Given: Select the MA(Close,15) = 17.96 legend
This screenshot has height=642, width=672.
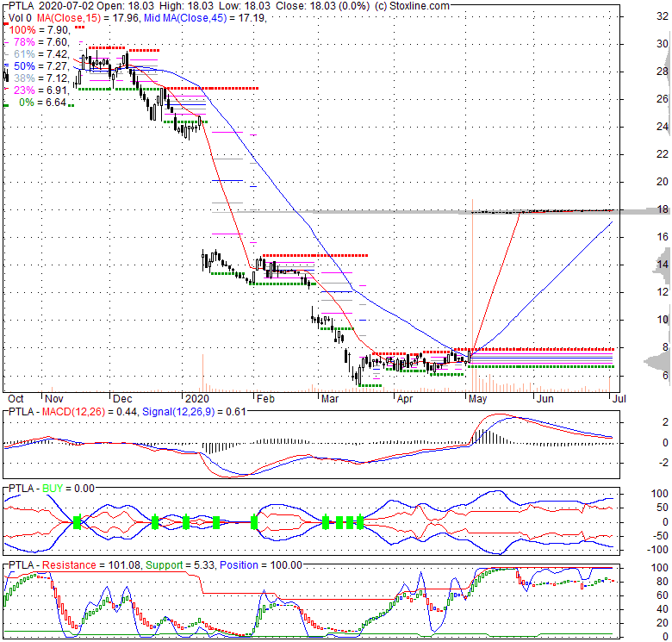Looking at the screenshot, I should pyautogui.click(x=88, y=18).
